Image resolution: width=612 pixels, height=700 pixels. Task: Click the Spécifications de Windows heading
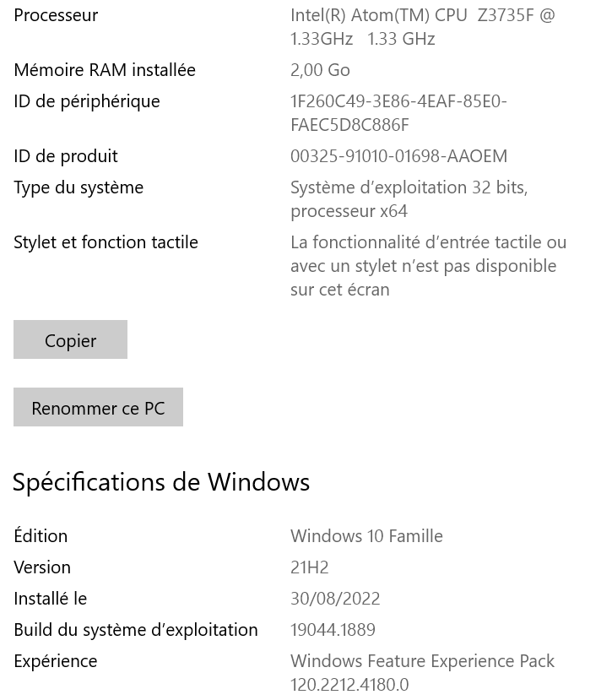tap(161, 481)
